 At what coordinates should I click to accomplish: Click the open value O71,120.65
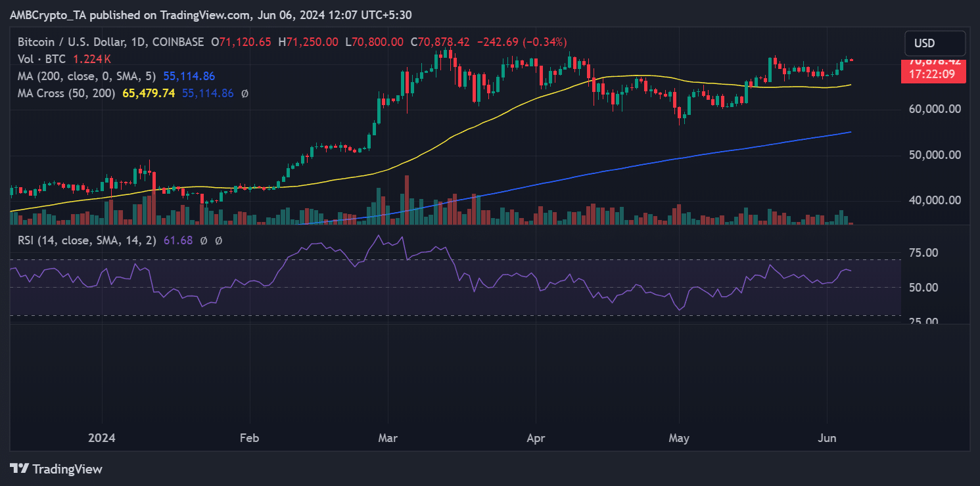click(241, 41)
